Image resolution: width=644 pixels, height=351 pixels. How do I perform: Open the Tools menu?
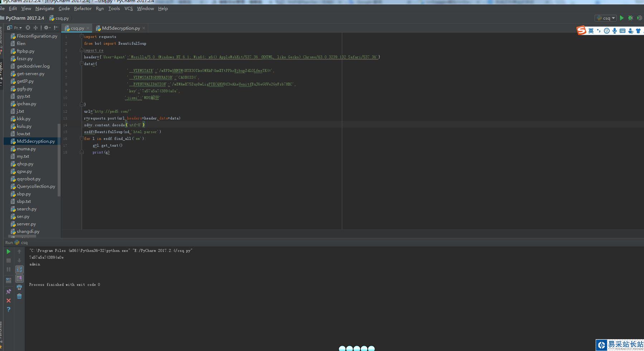point(114,8)
